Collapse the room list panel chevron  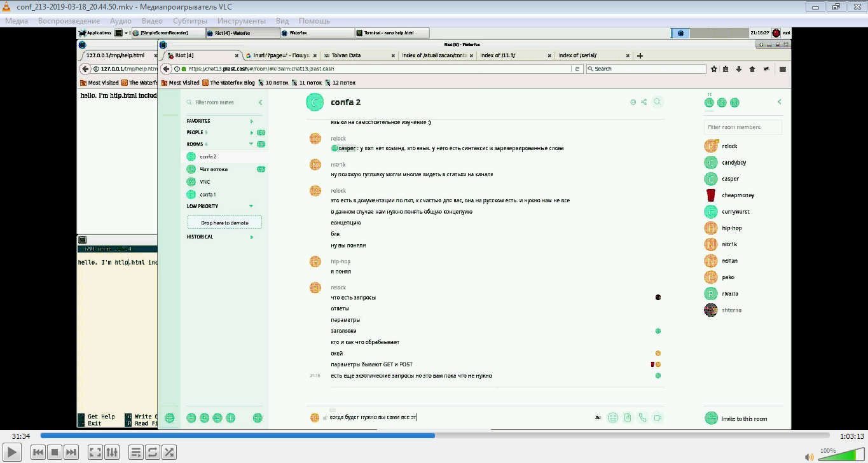point(260,102)
